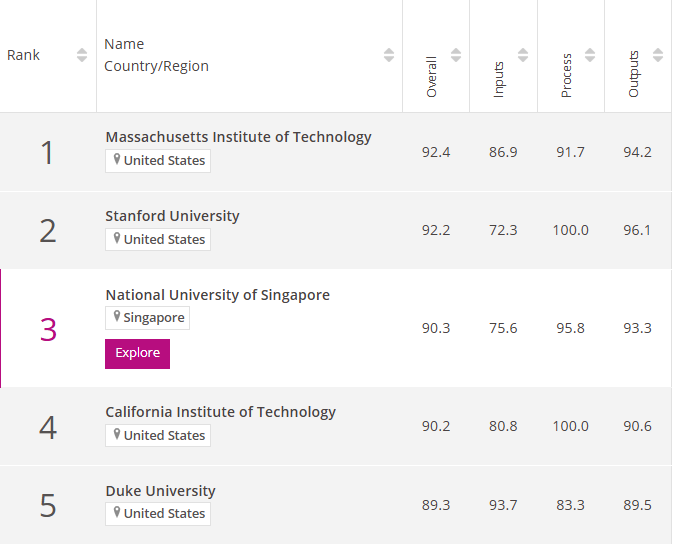The image size is (681, 545).
Task: Click Singapore location pin icon
Action: pos(117,317)
